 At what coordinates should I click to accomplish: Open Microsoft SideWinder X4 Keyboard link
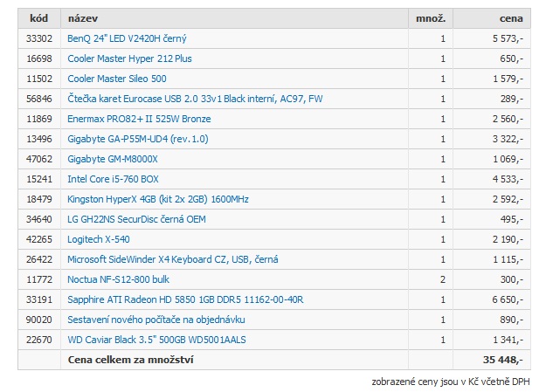pos(173,259)
